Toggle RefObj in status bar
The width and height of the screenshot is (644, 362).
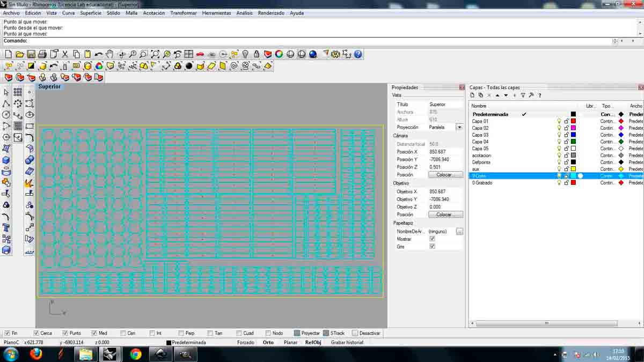click(313, 342)
